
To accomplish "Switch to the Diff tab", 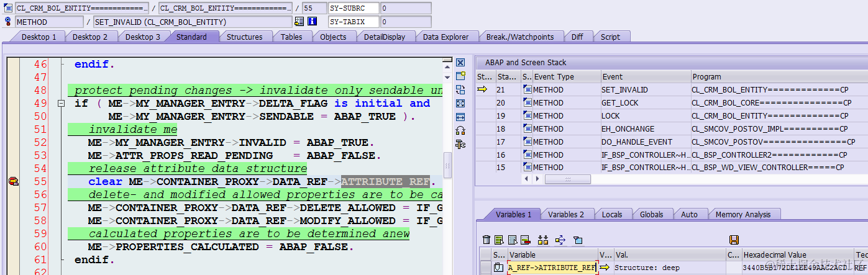I will point(577,37).
